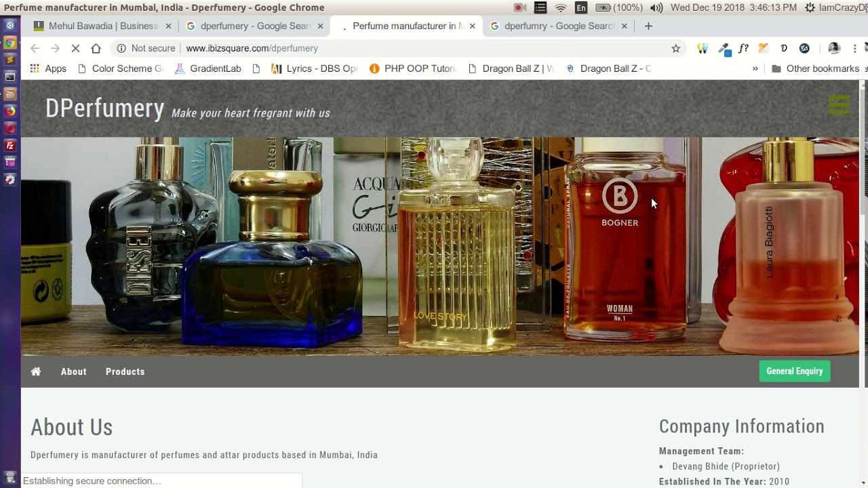Go to site home via house icon
The height and width of the screenshot is (488, 868).
(36, 371)
